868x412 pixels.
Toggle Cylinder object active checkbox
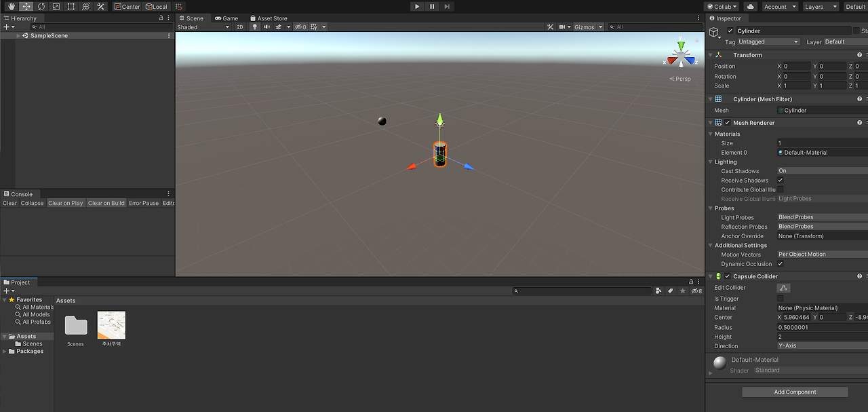[x=730, y=31]
